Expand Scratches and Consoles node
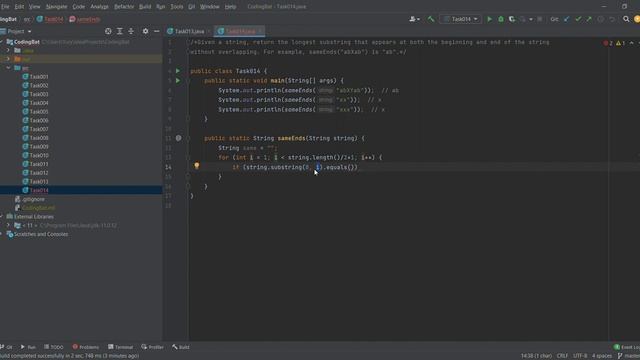This screenshot has height=360, width=640. click(x=2, y=234)
